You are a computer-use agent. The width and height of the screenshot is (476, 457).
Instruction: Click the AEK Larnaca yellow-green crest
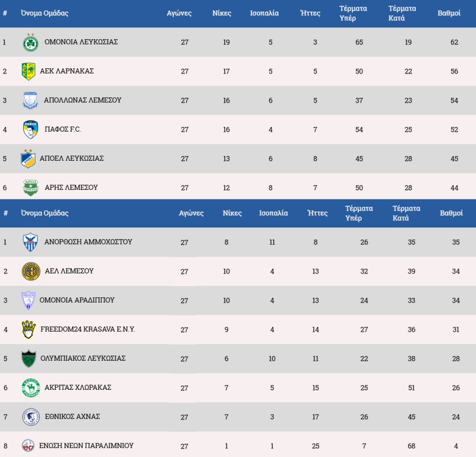pos(28,71)
